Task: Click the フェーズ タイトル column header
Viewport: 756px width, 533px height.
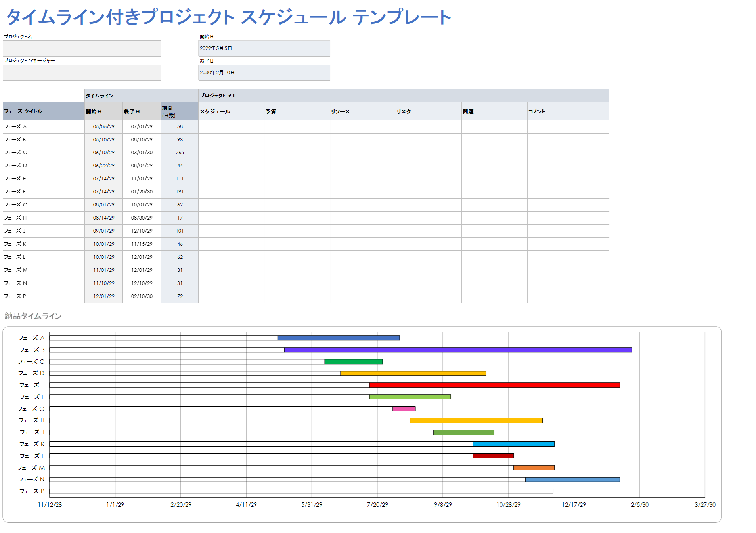Action: pyautogui.click(x=44, y=111)
